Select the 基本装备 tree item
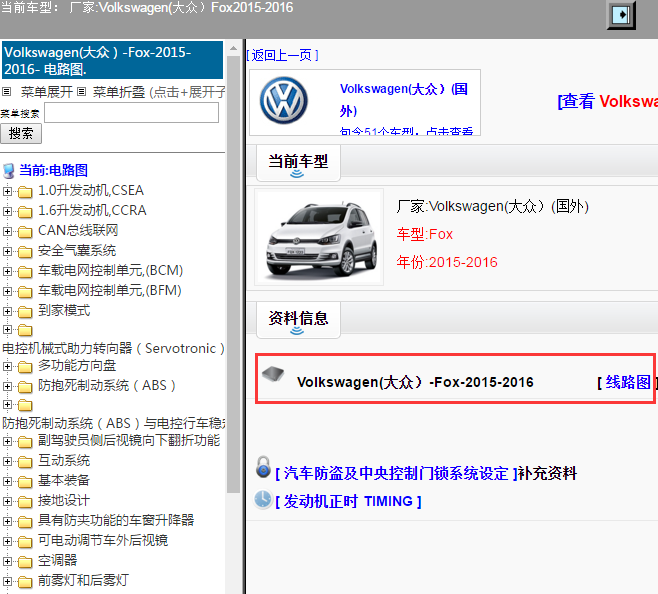This screenshot has height=594, width=658. 64,480
